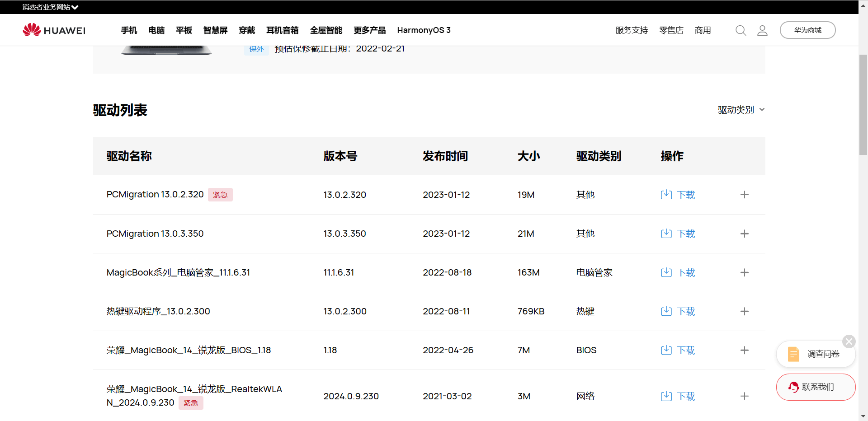Click 下载 link for 热键驱动程序_13.0.2.300
Screen dimensions: 868x421
pyautogui.click(x=686, y=311)
